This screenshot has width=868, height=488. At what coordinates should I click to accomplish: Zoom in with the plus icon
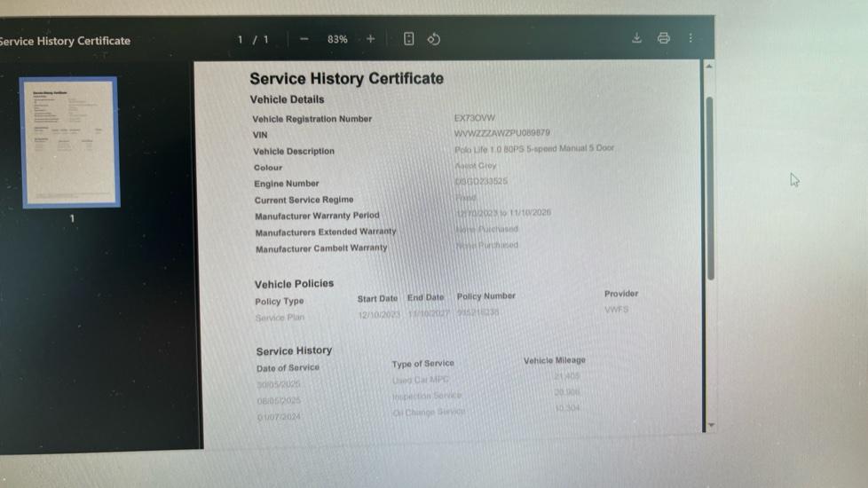pos(370,39)
